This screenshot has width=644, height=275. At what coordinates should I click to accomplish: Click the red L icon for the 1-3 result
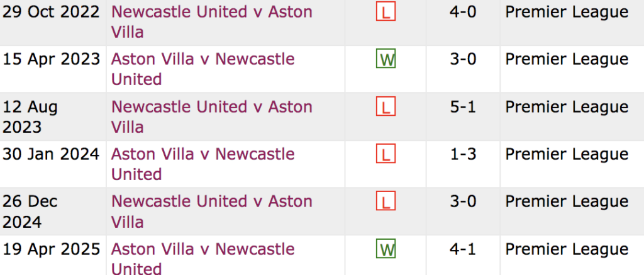(x=386, y=155)
